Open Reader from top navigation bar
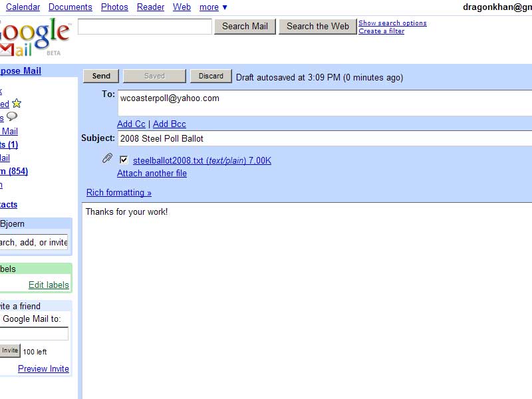 point(150,7)
